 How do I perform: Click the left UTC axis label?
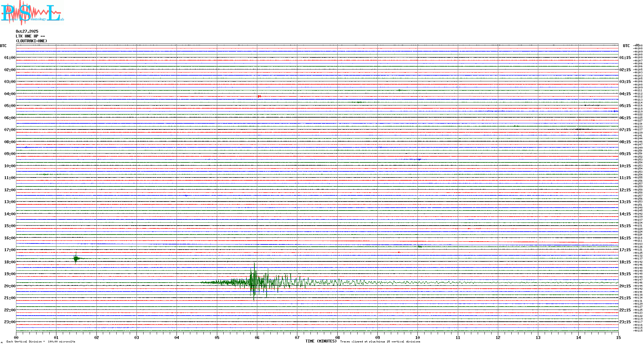click(x=3, y=46)
